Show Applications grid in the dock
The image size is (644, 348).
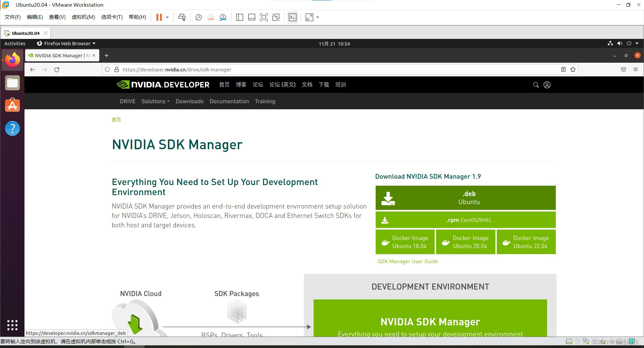point(12,325)
